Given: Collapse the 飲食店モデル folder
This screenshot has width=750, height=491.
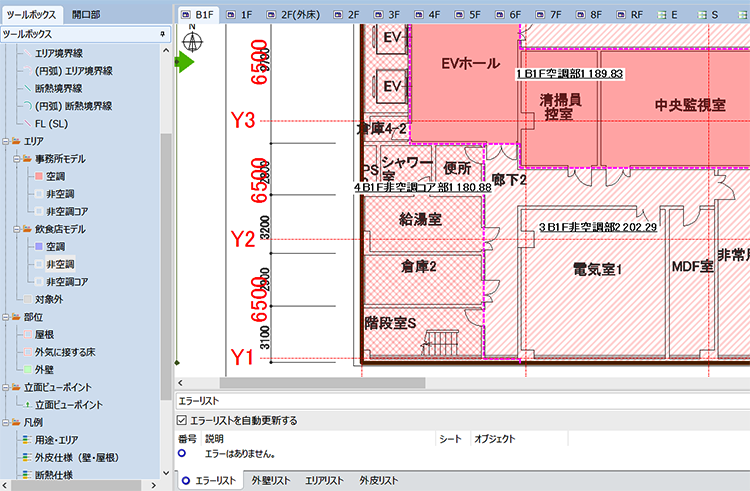Looking at the screenshot, I should [17, 229].
